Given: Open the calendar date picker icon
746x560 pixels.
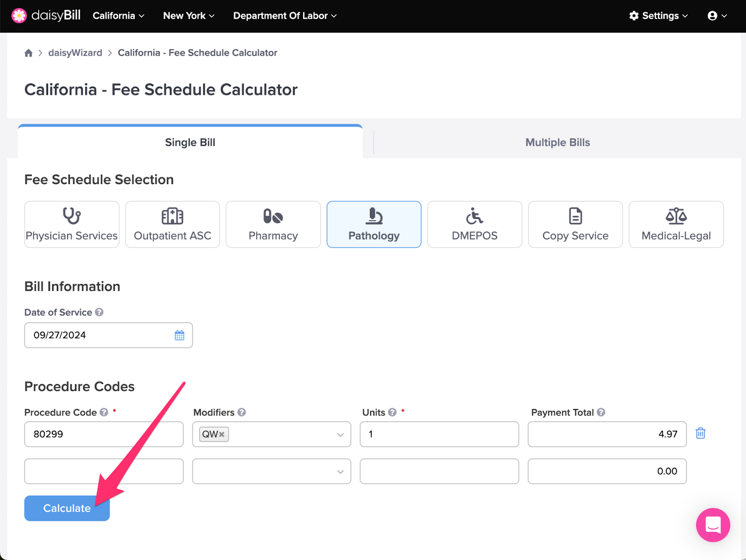Looking at the screenshot, I should (180, 335).
